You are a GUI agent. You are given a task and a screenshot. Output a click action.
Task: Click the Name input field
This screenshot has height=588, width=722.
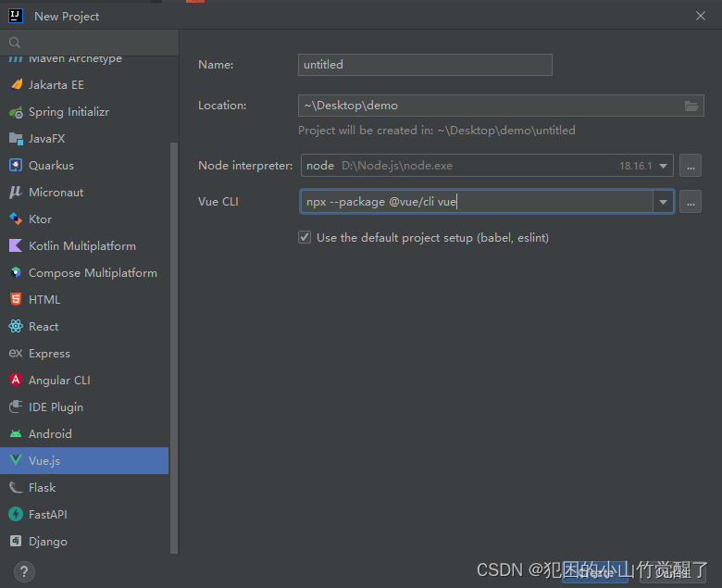point(425,65)
